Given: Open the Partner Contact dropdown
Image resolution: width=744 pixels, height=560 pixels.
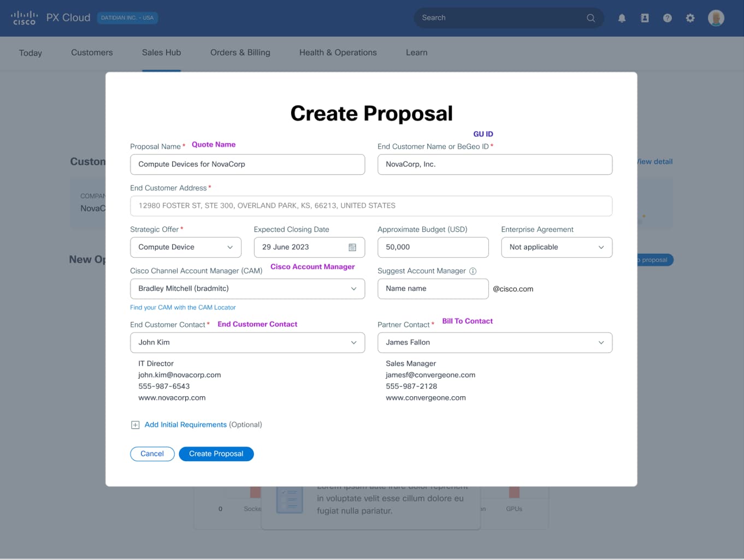Looking at the screenshot, I should pyautogui.click(x=495, y=343).
